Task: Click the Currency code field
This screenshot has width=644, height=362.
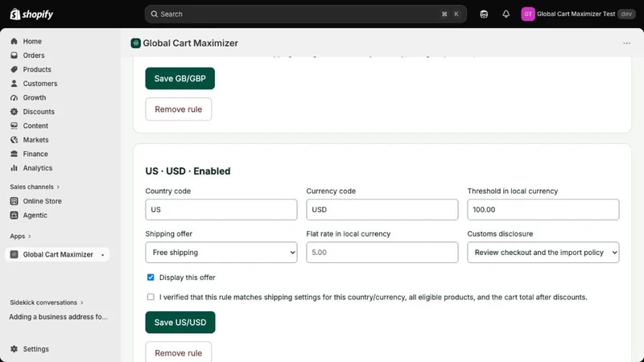Action: [382, 210]
